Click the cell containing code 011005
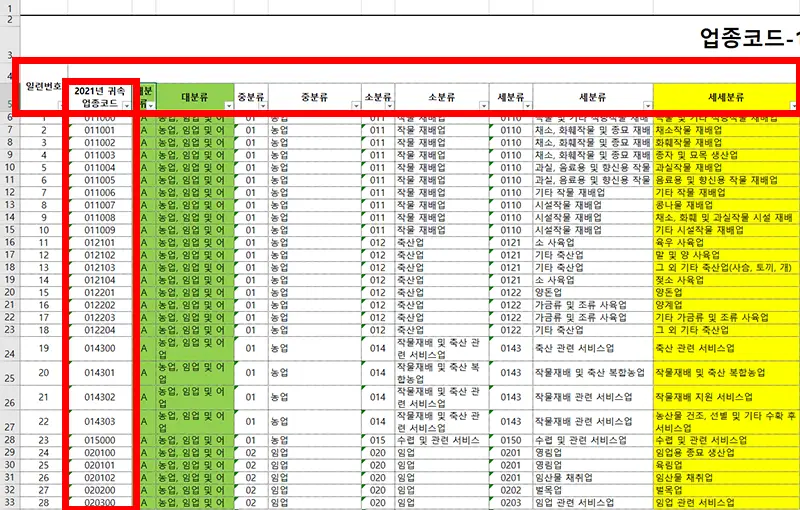Screen dimensions: 800x510 (x=99, y=181)
